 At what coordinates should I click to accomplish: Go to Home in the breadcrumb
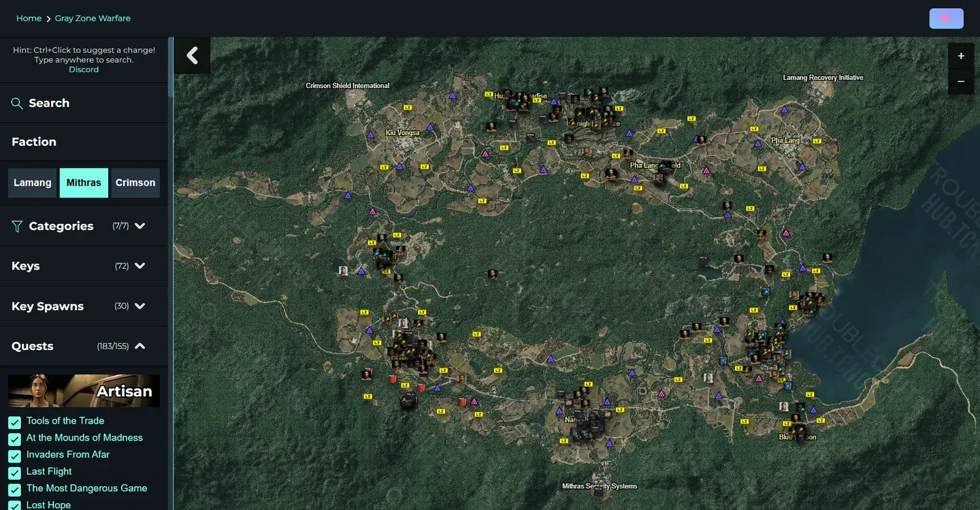click(29, 18)
